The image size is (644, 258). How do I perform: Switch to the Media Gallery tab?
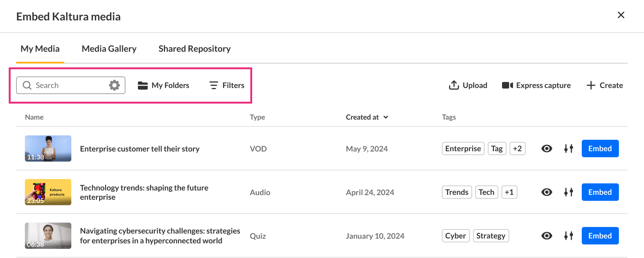click(x=109, y=49)
